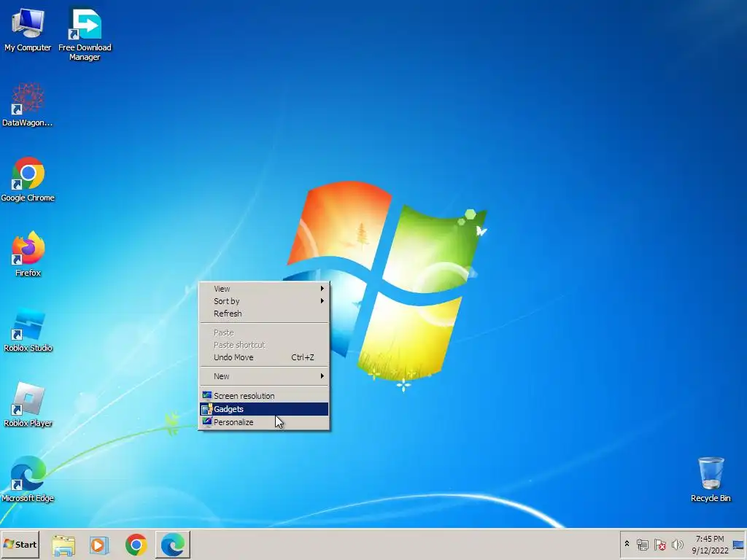Select the Microsoft Edge desktop shortcut
The width and height of the screenshot is (747, 560).
pyautogui.click(x=28, y=480)
